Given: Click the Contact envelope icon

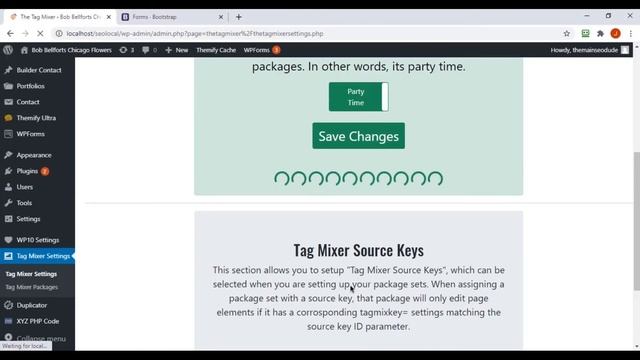Looking at the screenshot, I should click(x=8, y=102).
